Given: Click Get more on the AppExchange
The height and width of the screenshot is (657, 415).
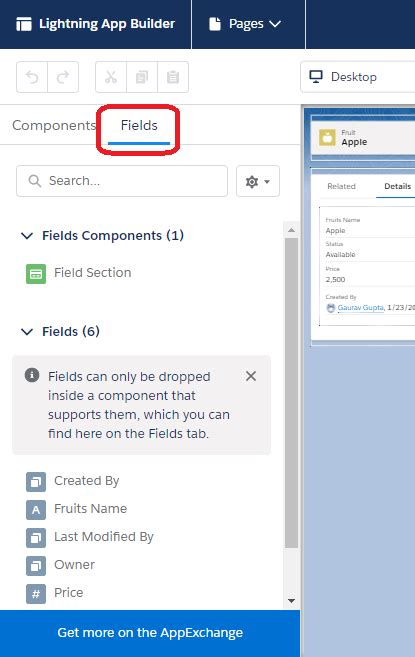Looking at the screenshot, I should pos(150,633).
